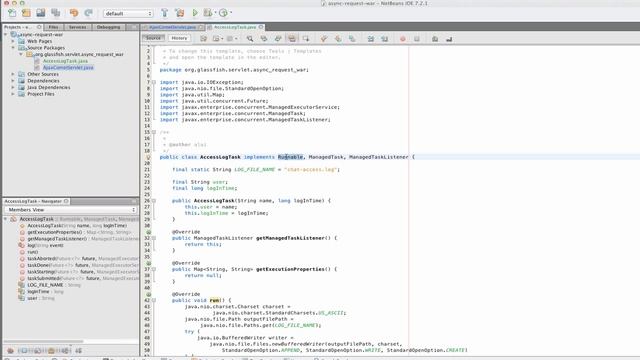Click the Find Selection magnifier icon

(x=250, y=39)
